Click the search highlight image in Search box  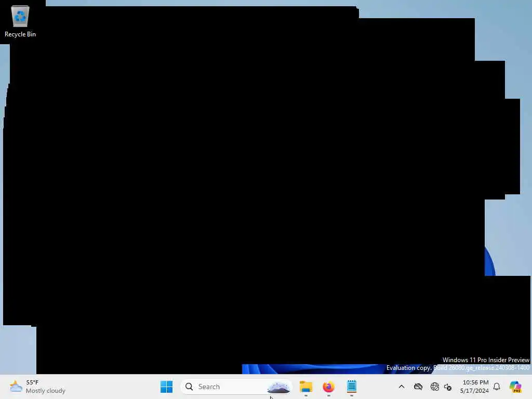tap(278, 387)
